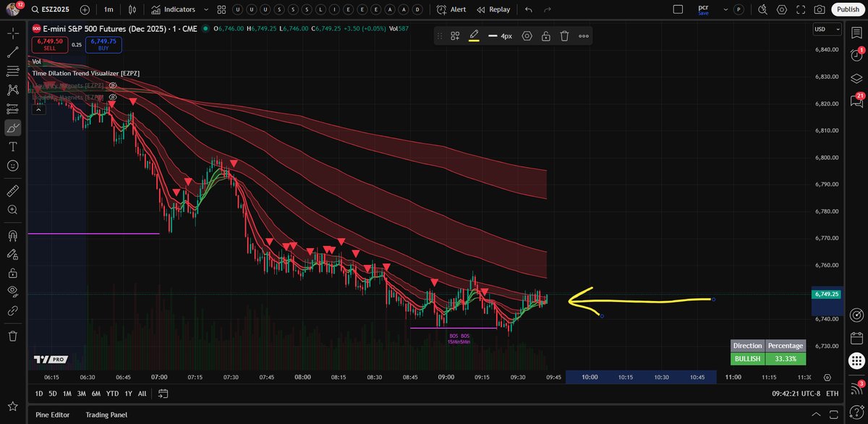868x424 pixels.
Task: Enter fullscreen mode
Action: (800, 9)
